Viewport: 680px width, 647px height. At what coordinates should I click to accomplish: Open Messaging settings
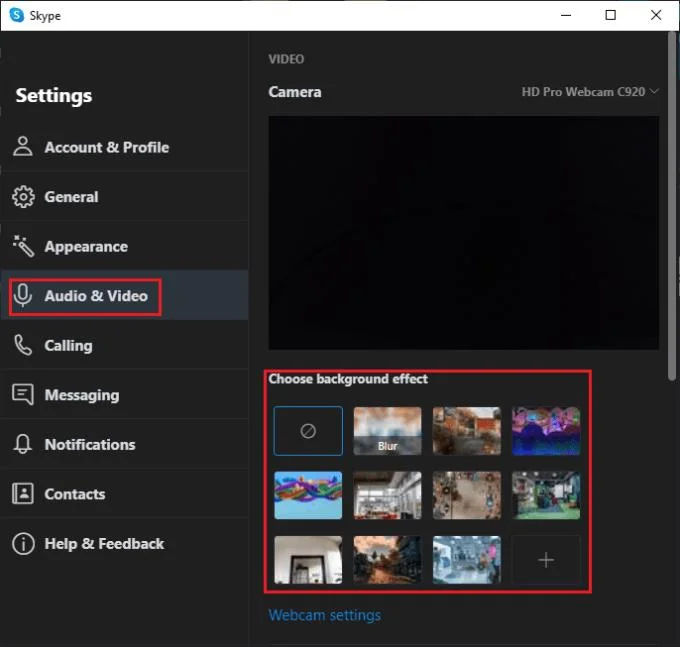click(x=124, y=395)
